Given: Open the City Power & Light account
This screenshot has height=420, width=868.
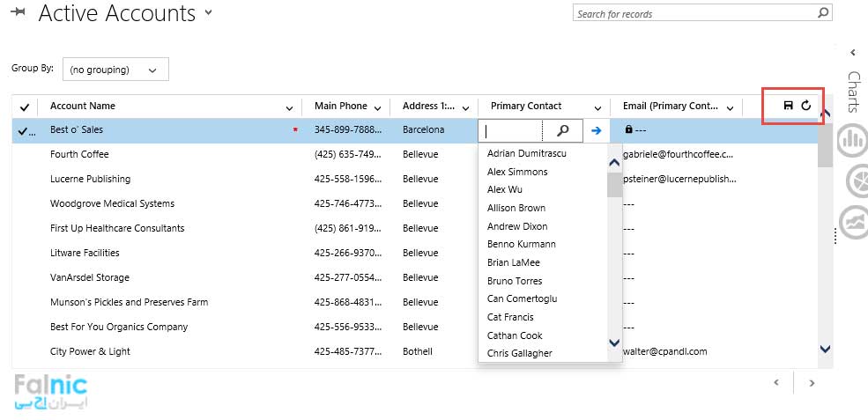Looking at the screenshot, I should pos(90,351).
